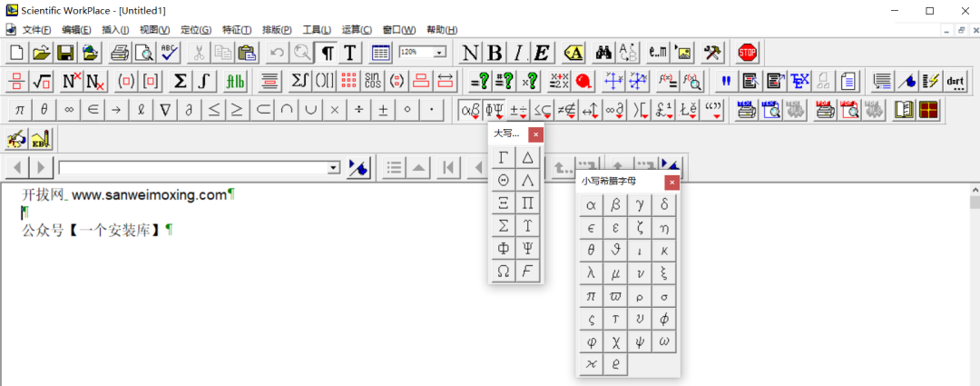Image resolution: width=980 pixels, height=386 pixels.
Task: Toggle Emphasis E formatting
Action: pyautogui.click(x=541, y=53)
